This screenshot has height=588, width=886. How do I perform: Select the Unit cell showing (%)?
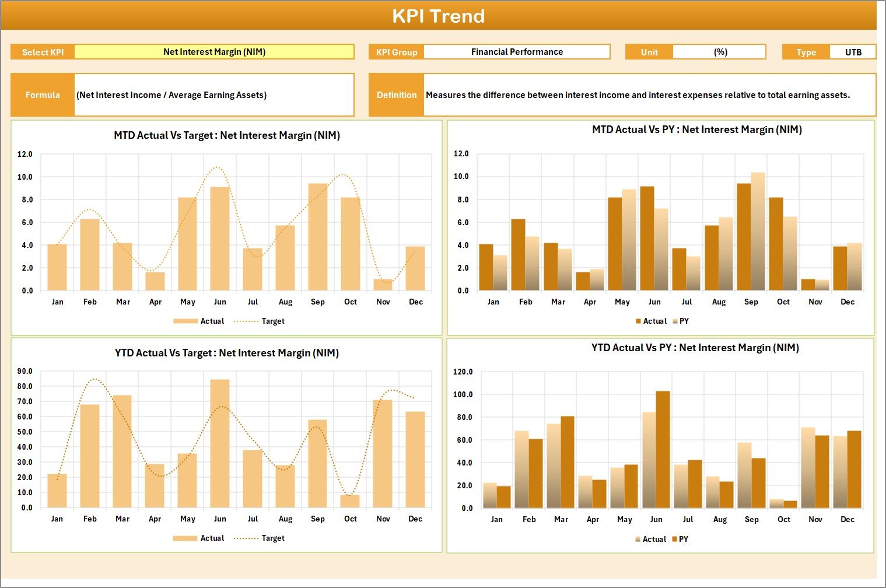click(719, 52)
